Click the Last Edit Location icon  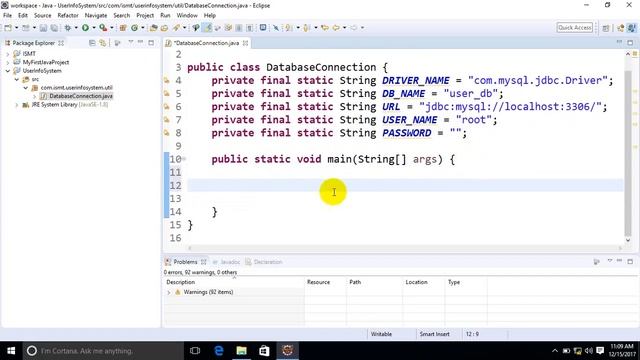tap(325, 28)
